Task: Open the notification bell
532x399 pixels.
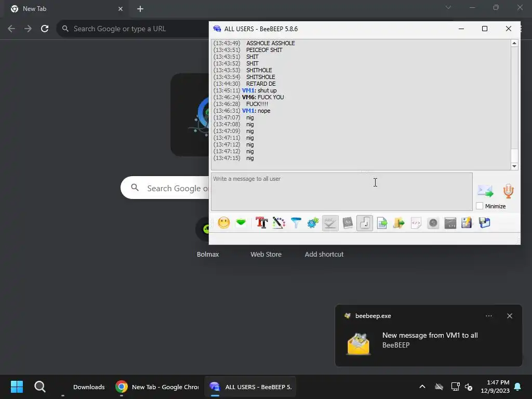Action: 518,387
